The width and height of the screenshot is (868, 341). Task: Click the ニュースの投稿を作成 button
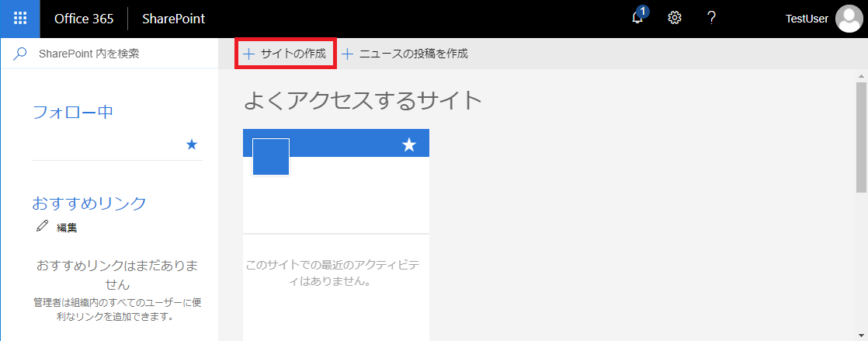404,54
